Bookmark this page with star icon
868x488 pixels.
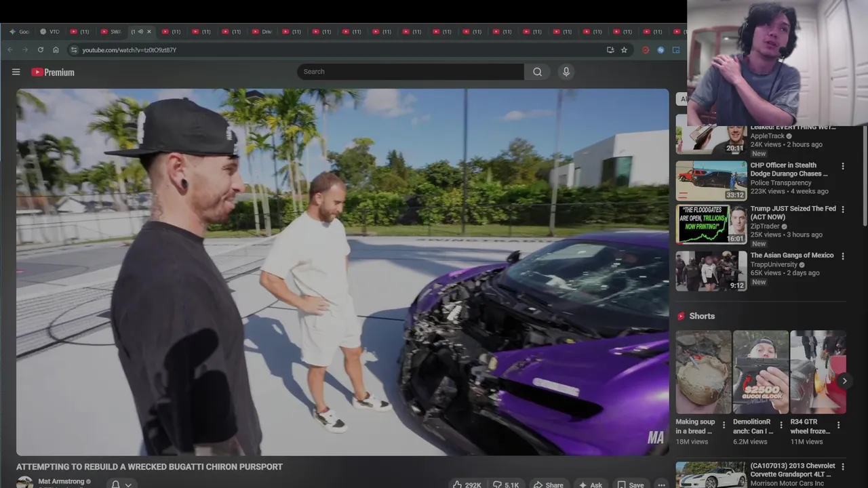[x=624, y=49]
